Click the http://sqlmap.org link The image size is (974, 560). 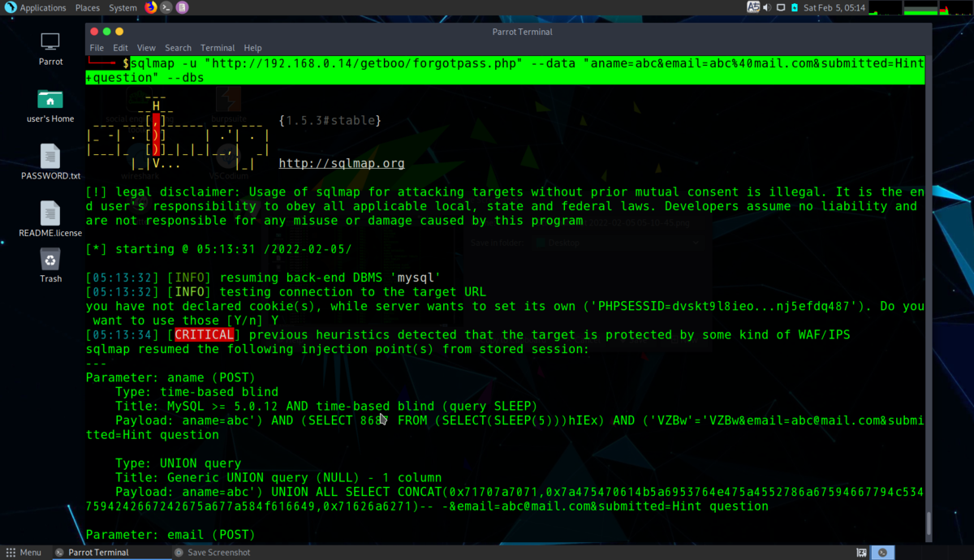point(342,163)
